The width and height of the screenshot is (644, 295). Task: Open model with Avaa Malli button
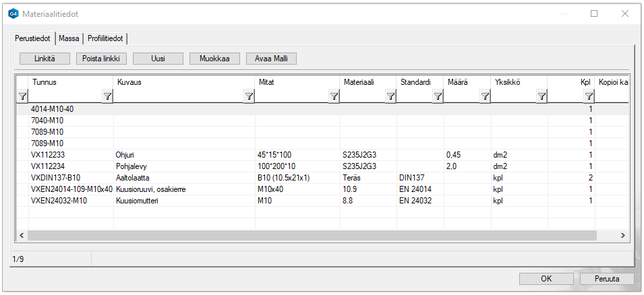271,59
